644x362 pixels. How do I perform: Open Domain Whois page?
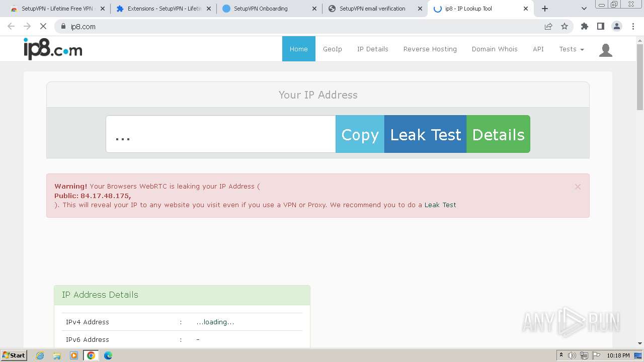coord(495,49)
